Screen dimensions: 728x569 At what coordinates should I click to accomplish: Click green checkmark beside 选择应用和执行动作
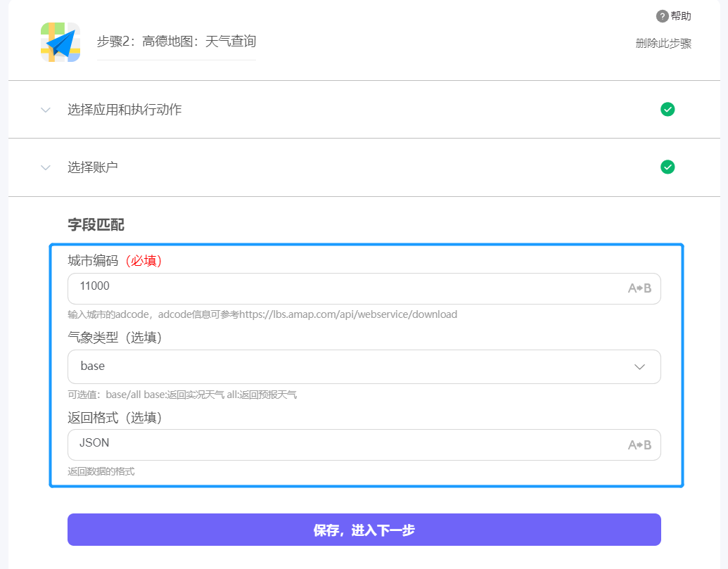tap(668, 110)
